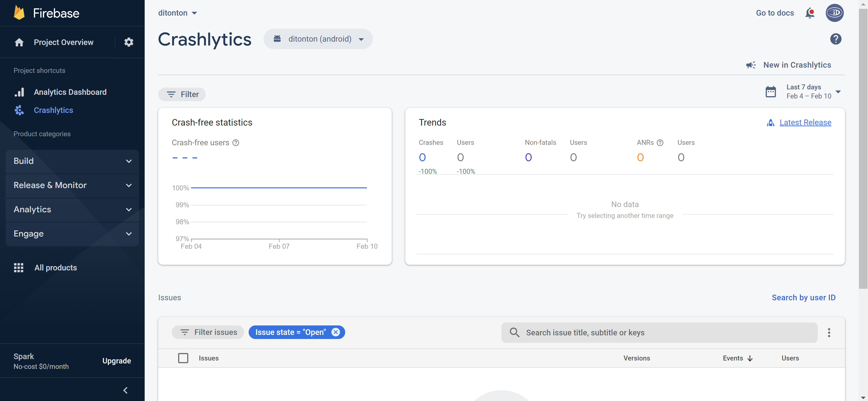
Task: Expand the Build category
Action: click(72, 161)
